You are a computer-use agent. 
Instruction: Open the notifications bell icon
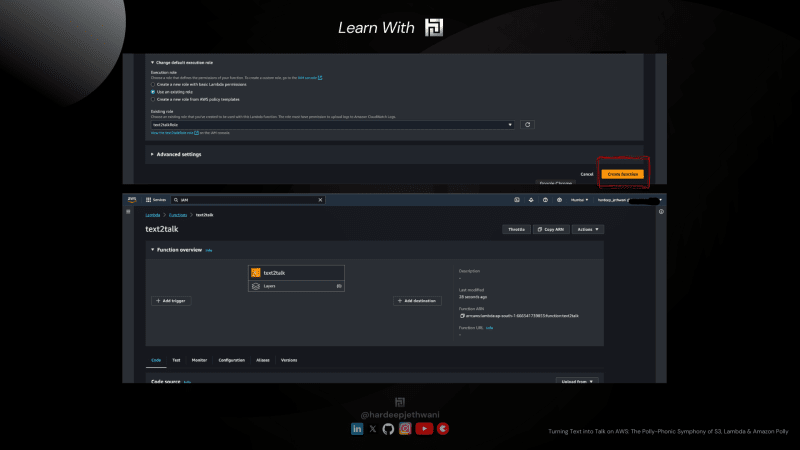(531, 200)
